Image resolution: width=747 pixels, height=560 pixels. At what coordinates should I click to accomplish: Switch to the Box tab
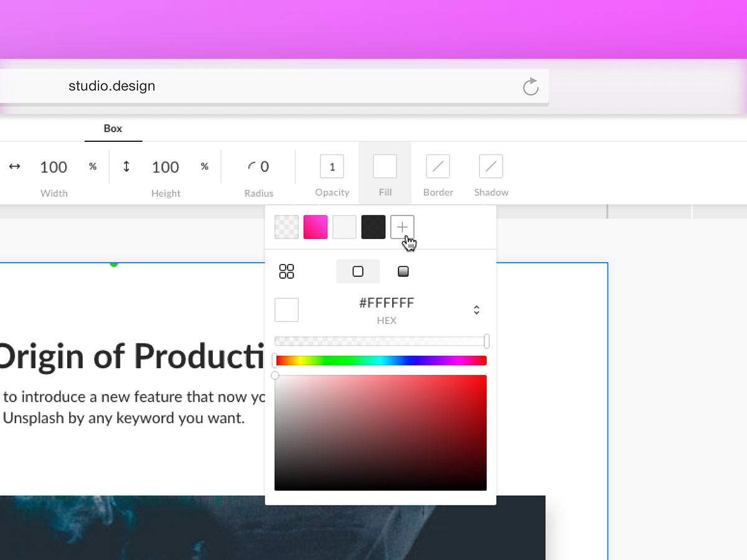[113, 129]
